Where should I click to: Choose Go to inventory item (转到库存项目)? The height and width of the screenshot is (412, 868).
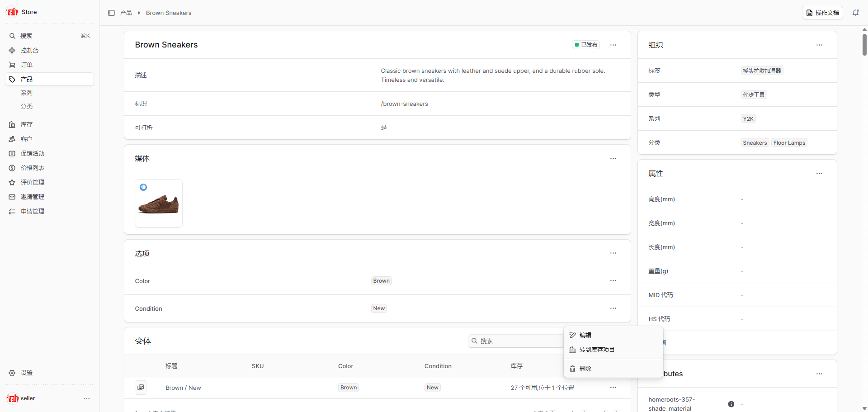click(x=597, y=350)
